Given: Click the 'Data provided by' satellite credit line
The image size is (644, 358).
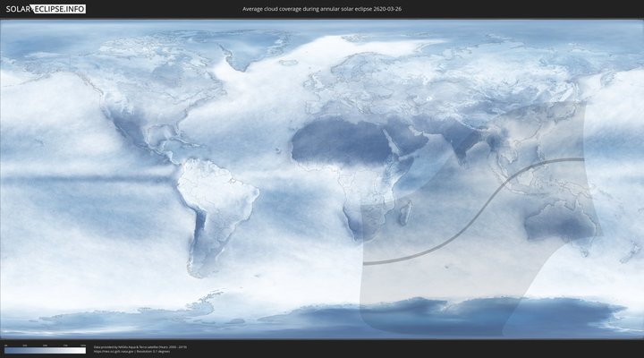Looking at the screenshot, I should [x=140, y=347].
